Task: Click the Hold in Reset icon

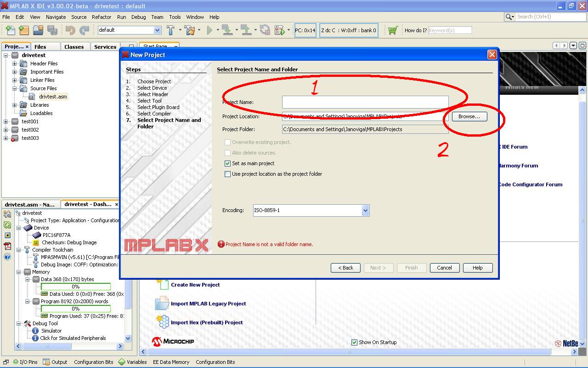Action: click(265, 30)
